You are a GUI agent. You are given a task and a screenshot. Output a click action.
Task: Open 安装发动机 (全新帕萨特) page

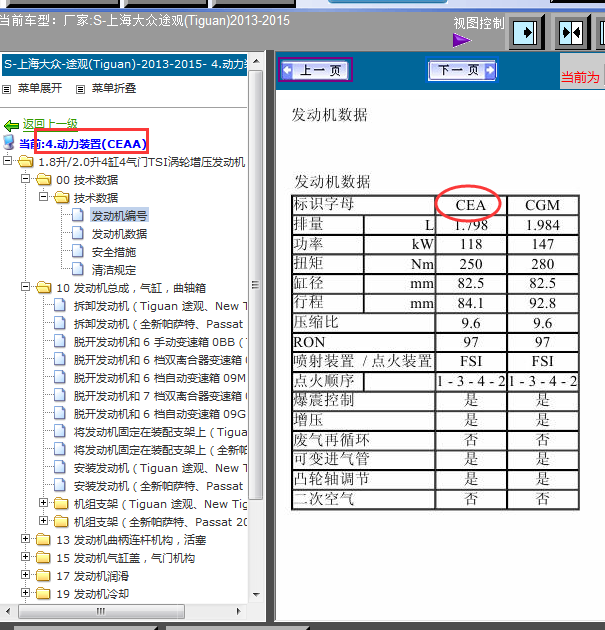[x=158, y=486]
